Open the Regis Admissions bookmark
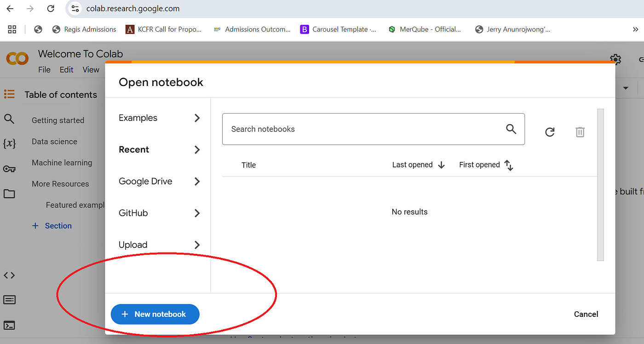The width and height of the screenshot is (644, 344). (84, 29)
